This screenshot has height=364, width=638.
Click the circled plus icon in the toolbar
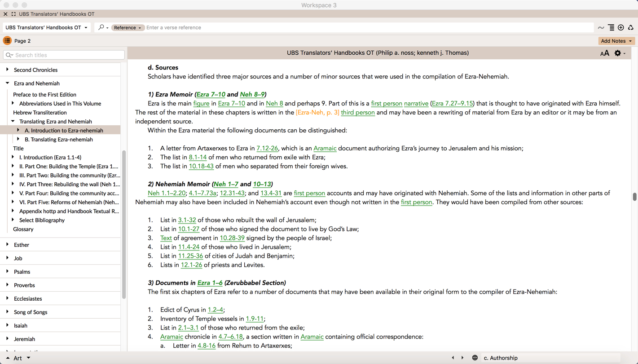point(621,28)
